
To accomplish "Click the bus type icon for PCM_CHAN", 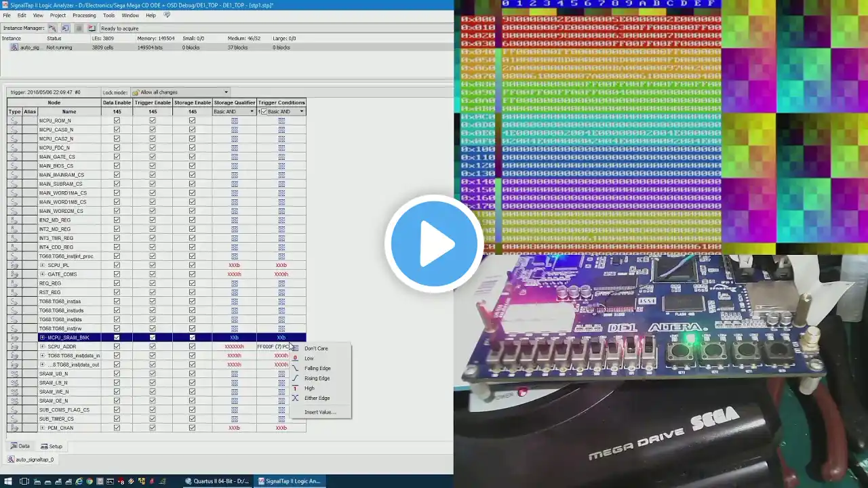I will [x=14, y=428].
